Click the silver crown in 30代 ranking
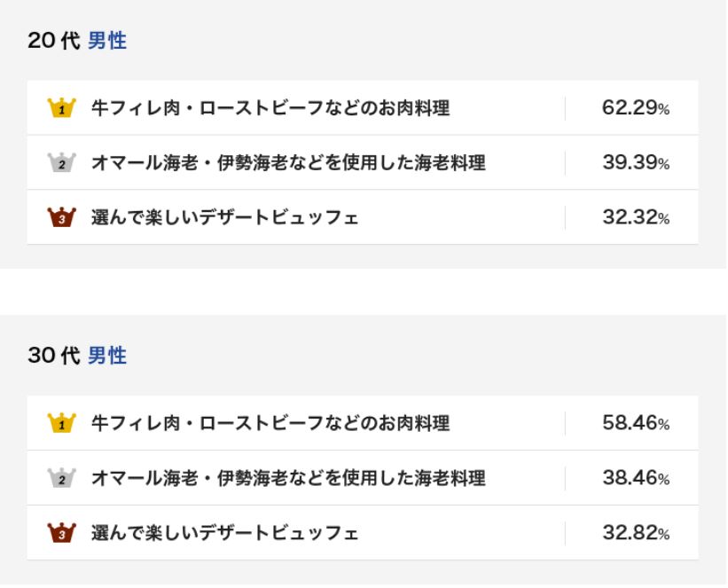 point(61,479)
